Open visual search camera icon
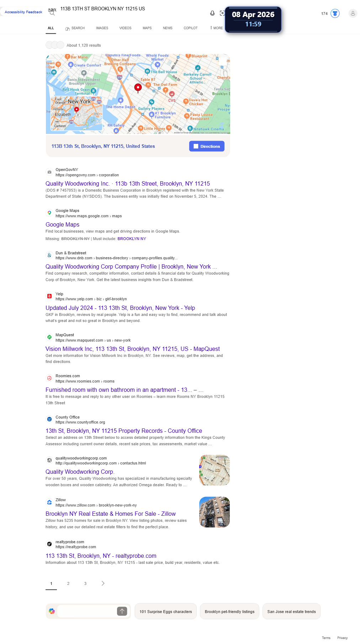 click(222, 13)
